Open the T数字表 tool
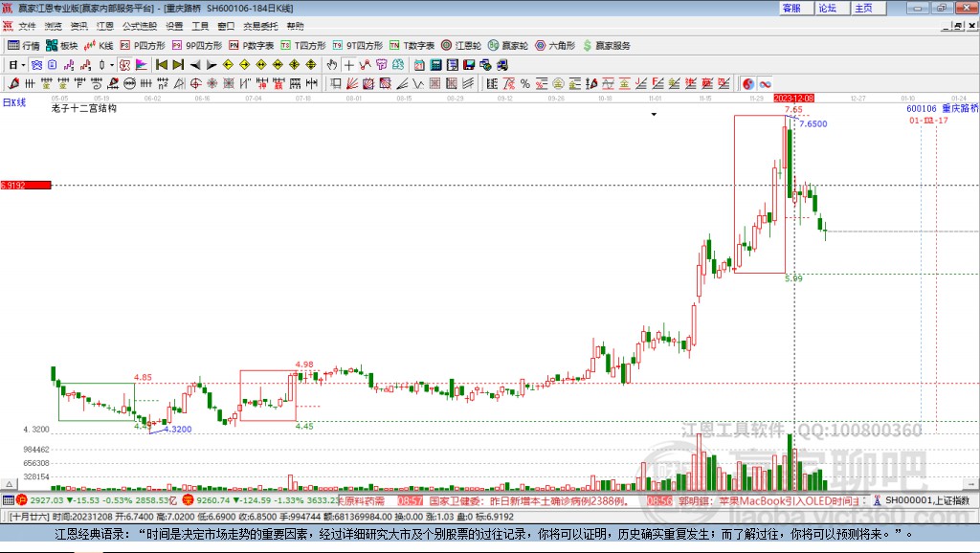Viewport: 980px width, 553px height. [x=412, y=46]
